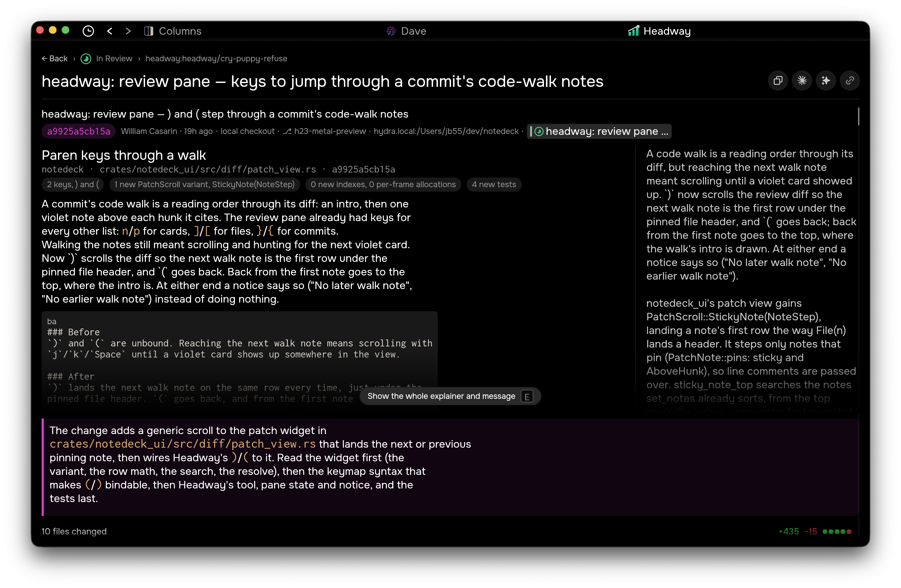Open the history clock icon
The width and height of the screenshot is (901, 588).
(88, 31)
